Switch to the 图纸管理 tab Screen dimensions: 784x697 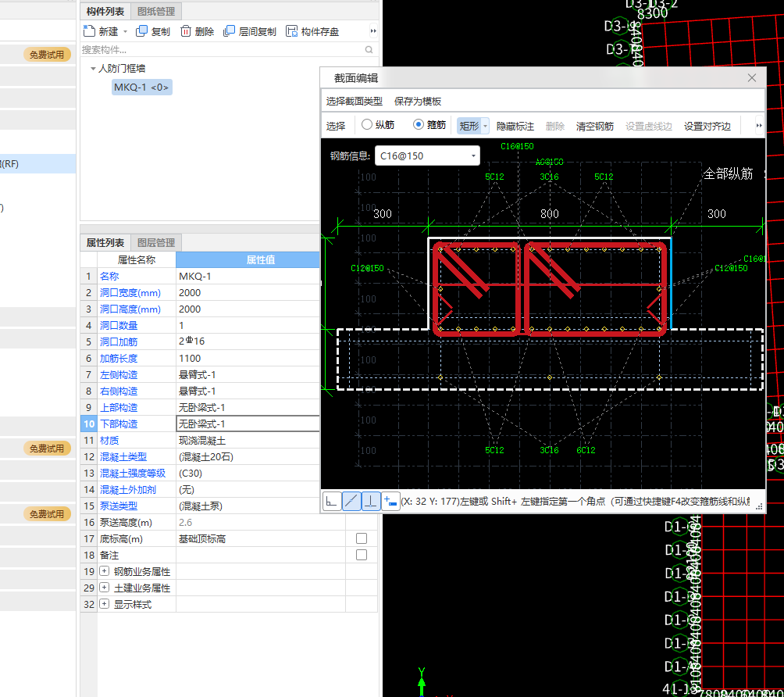pos(156,12)
